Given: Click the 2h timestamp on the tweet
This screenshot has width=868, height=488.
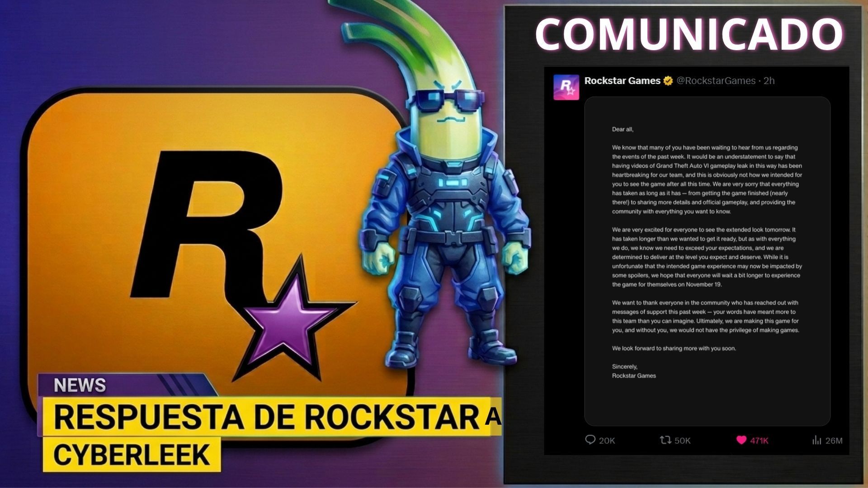Looking at the screenshot, I should tap(769, 81).
